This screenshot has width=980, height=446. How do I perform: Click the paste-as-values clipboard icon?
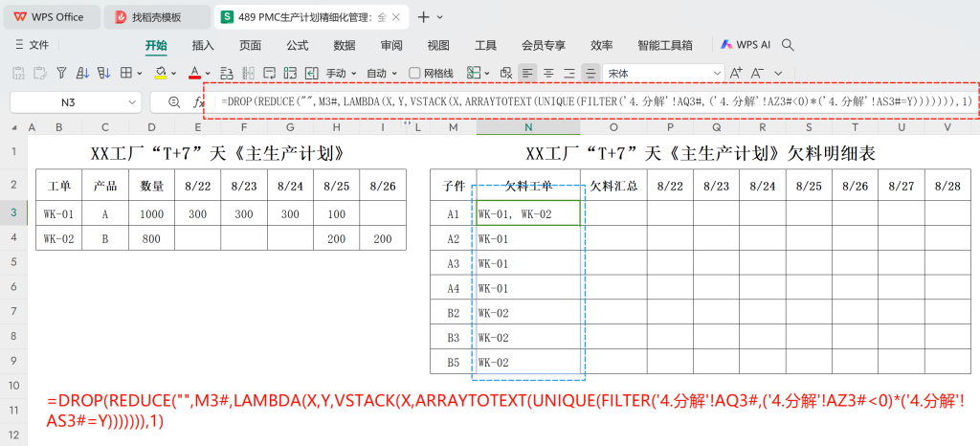(19, 73)
